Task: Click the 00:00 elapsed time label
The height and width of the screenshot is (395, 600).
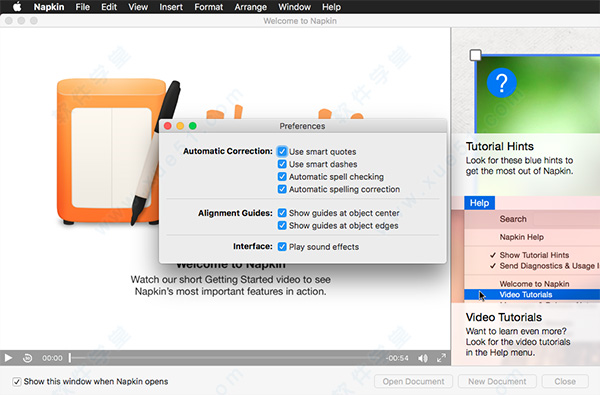Action: 52,358
